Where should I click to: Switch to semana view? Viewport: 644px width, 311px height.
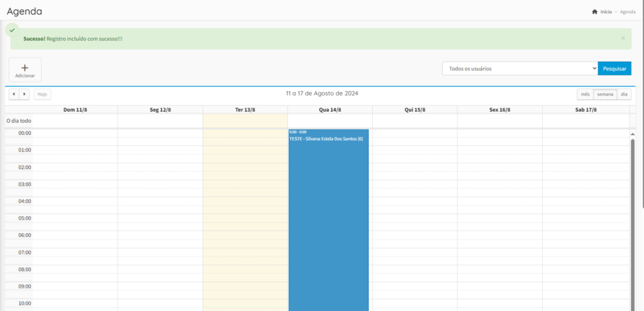coord(605,94)
